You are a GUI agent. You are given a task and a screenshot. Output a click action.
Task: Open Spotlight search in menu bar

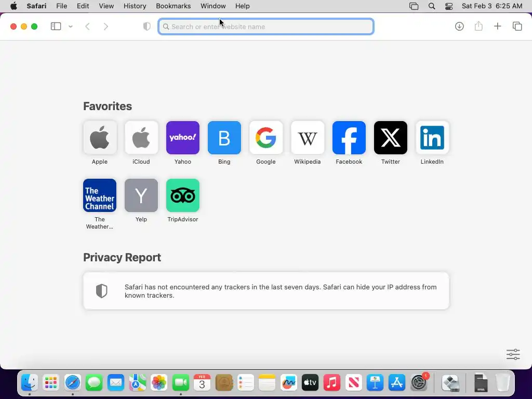click(432, 6)
